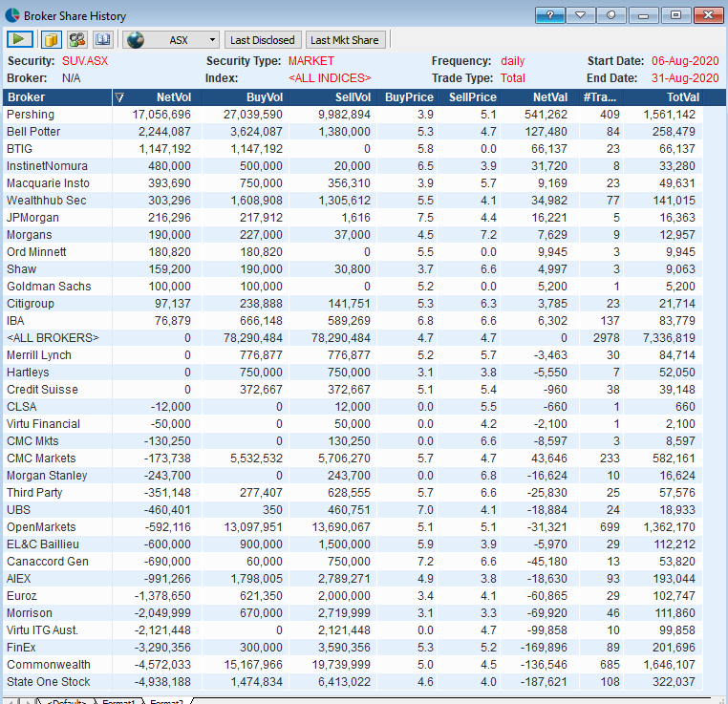The height and width of the screenshot is (704, 728).
Task: Click the title bar circle pin button
Action: click(611, 15)
